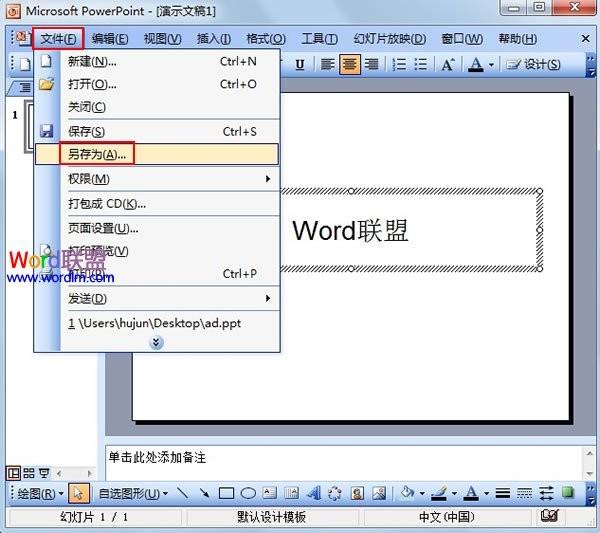Click the notes field 单击此处添加备注
Screen dimensions: 600x533
point(344,463)
